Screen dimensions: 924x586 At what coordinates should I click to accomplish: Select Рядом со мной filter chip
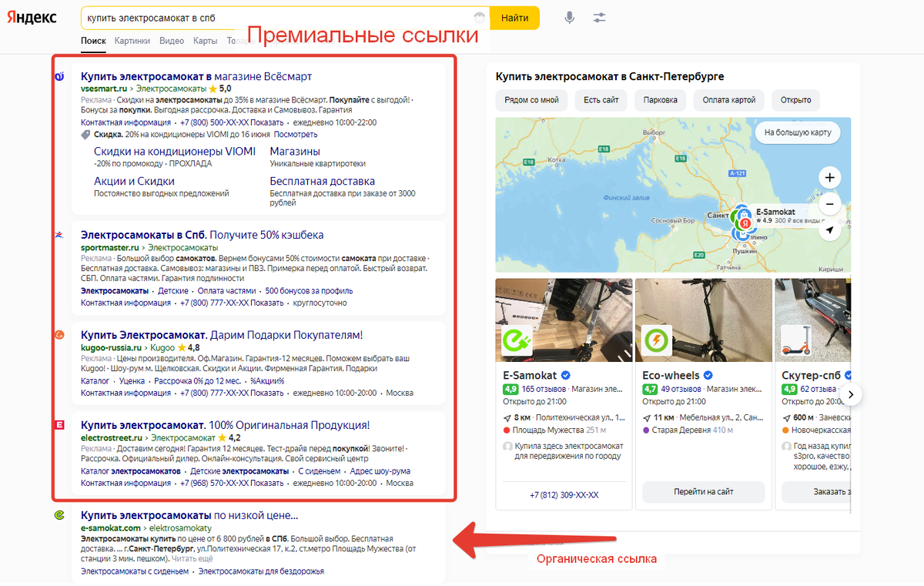[532, 100]
